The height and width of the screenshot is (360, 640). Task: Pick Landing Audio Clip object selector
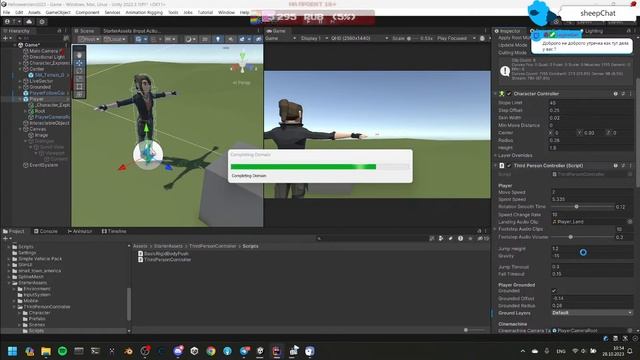tap(630, 222)
